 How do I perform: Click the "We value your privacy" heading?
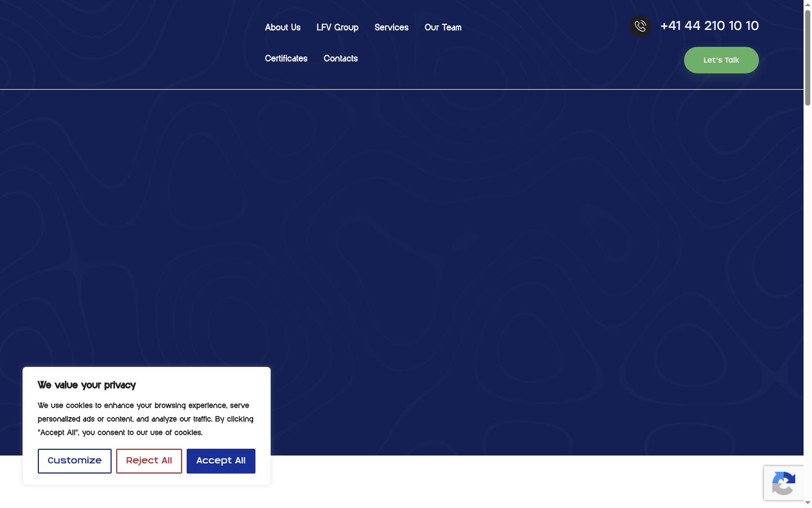coord(87,385)
